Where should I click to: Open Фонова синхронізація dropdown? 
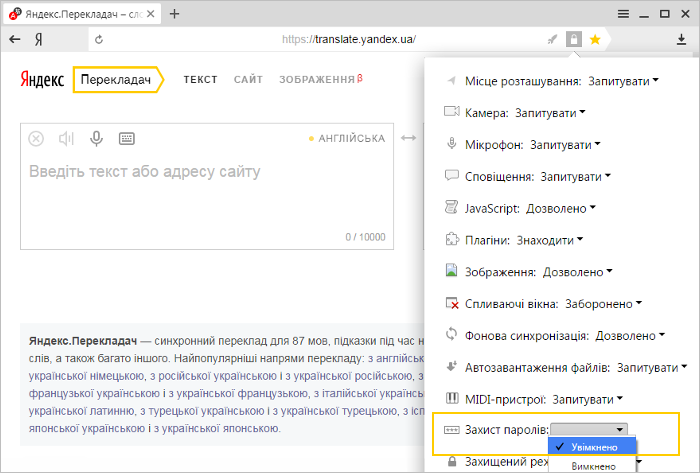[x=630, y=336]
